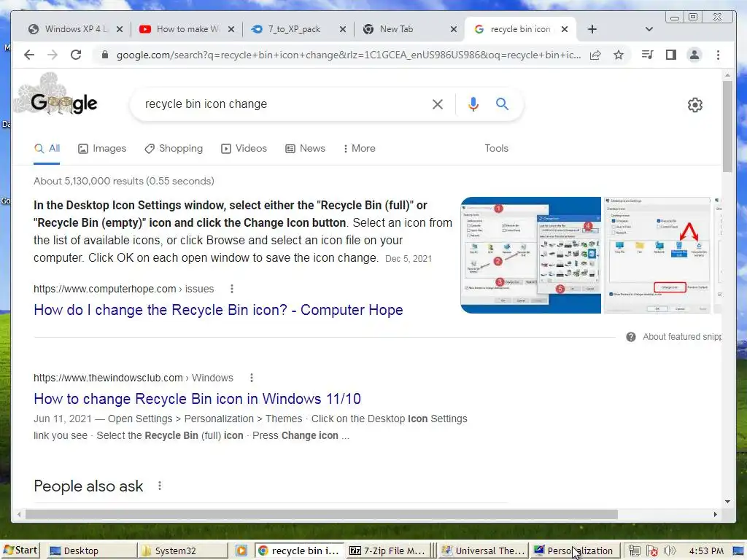This screenshot has width=747, height=560.
Task: Open Google quick settings gear
Action: click(695, 105)
